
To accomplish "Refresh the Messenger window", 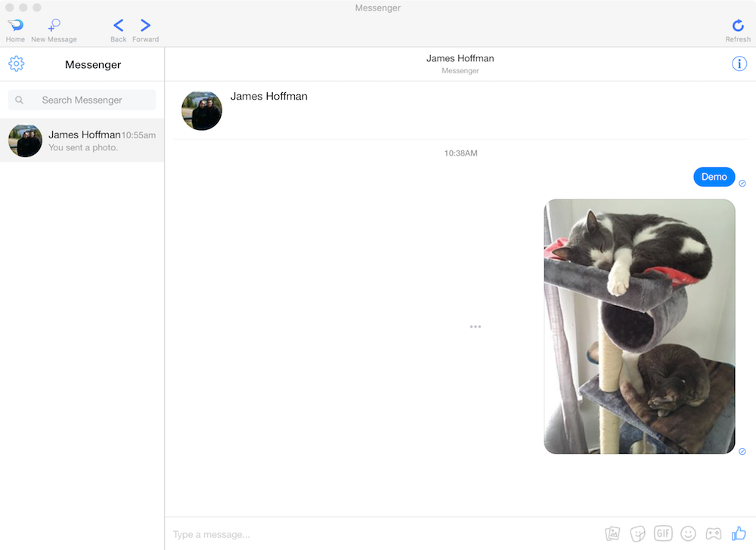I will pyautogui.click(x=738, y=26).
